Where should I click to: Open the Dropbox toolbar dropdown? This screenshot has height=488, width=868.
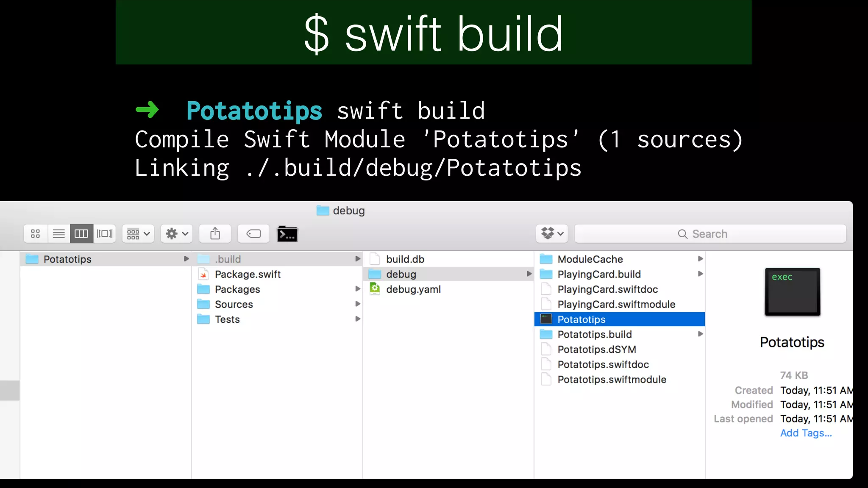coord(552,234)
